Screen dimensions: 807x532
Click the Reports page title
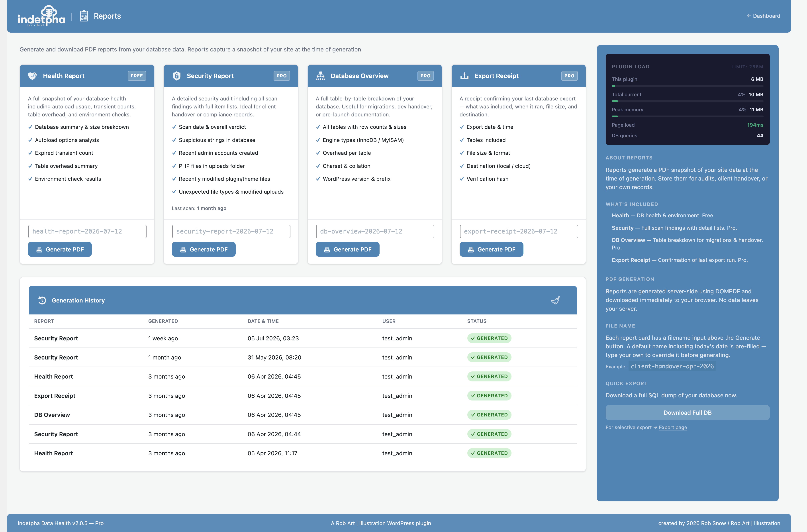(x=107, y=16)
